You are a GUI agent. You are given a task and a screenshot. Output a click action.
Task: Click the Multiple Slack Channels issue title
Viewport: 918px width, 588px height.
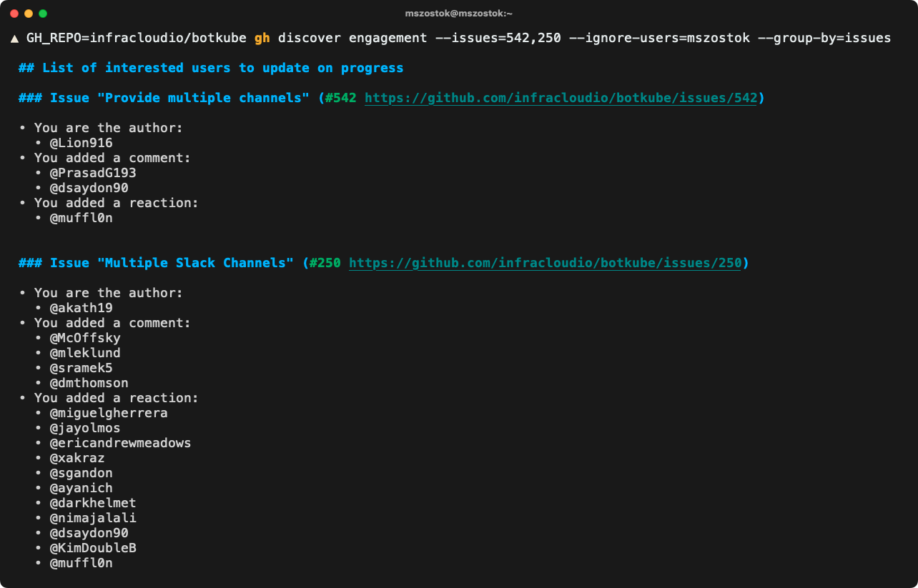(x=195, y=263)
